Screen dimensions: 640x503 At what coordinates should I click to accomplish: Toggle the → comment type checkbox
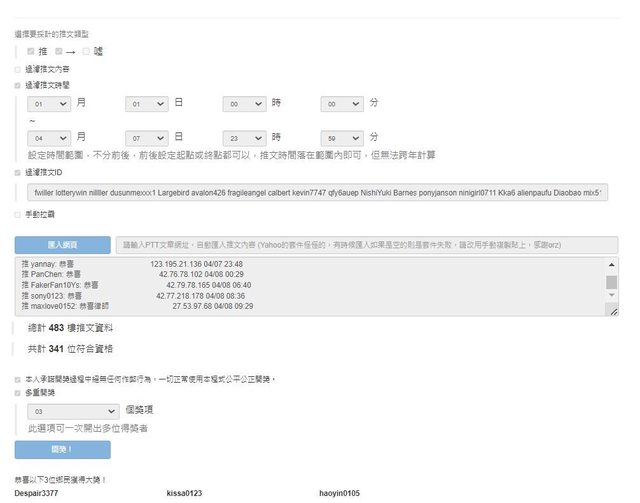(x=60, y=51)
